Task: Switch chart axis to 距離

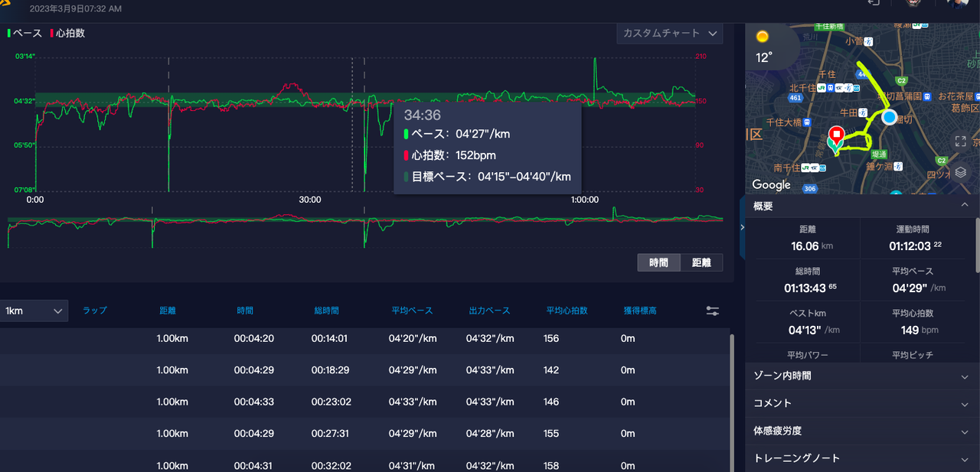Action: 701,262
